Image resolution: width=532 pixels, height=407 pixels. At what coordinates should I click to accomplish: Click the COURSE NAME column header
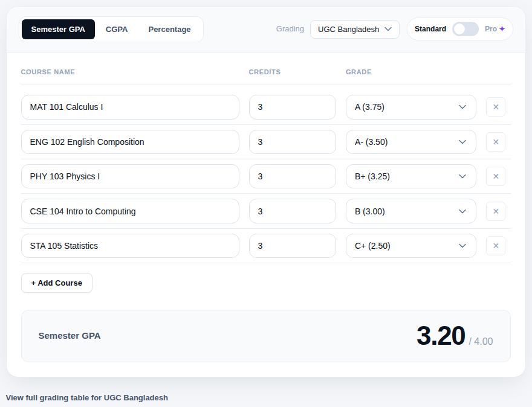48,72
